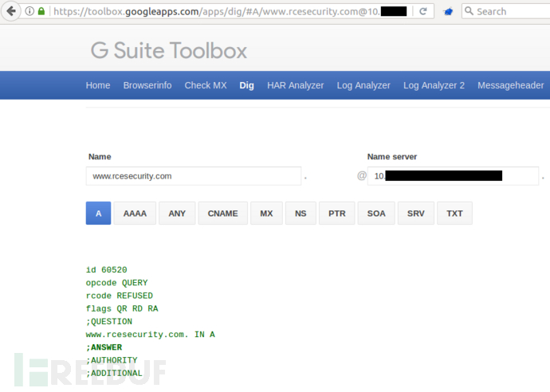Click the 'flags QR RD RA' line
Image resolution: width=550 pixels, height=392 pixels.
click(x=122, y=308)
